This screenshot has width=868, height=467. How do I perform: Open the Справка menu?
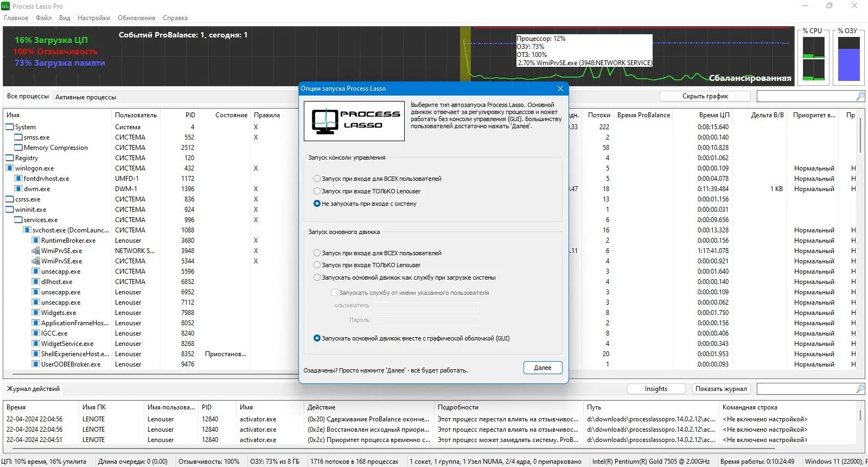point(175,18)
